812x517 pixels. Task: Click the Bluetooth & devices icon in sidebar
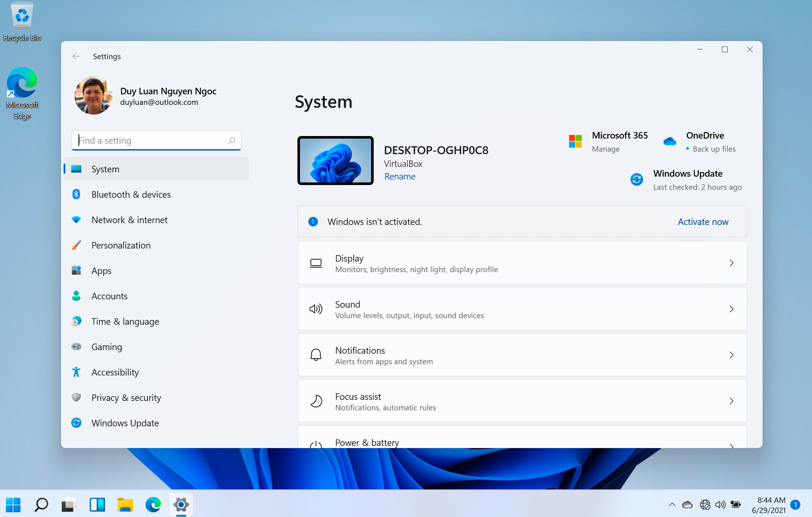[76, 194]
